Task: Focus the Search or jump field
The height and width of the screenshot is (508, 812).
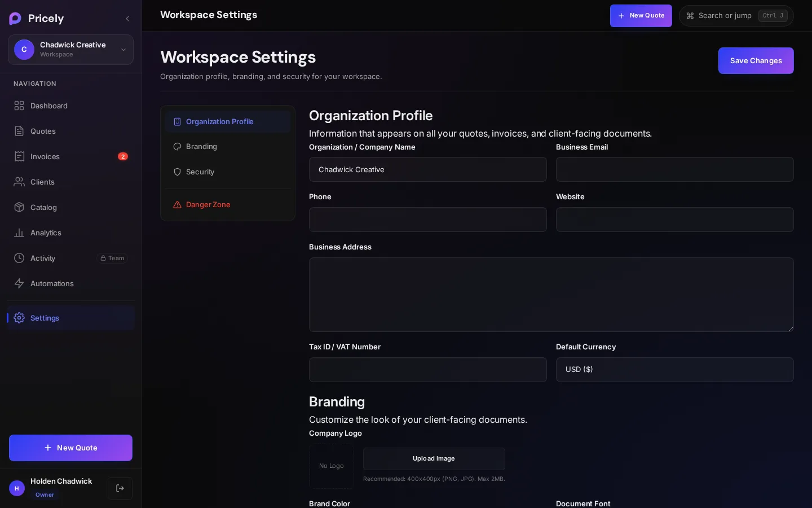Action: pyautogui.click(x=736, y=16)
